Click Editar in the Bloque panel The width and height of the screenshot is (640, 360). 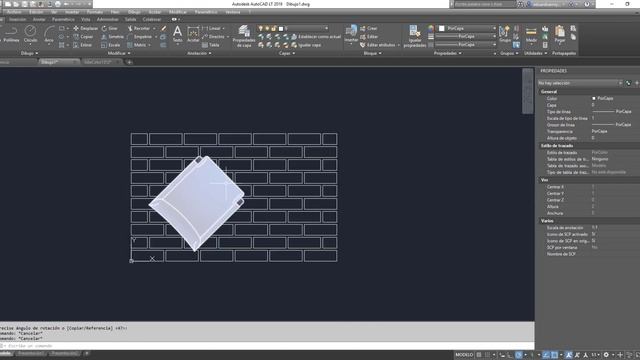tap(369, 37)
